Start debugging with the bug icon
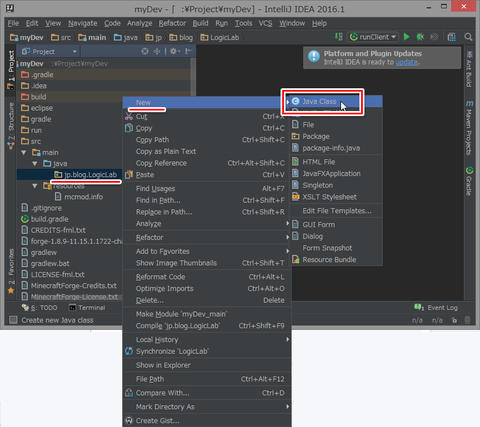The width and height of the screenshot is (480, 427). click(420, 37)
